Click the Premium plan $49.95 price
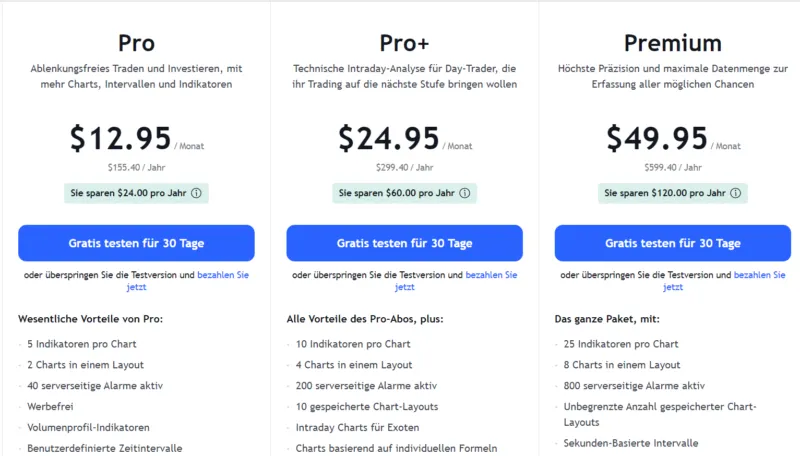Screen dimensions: 800x456 [x=657, y=138]
